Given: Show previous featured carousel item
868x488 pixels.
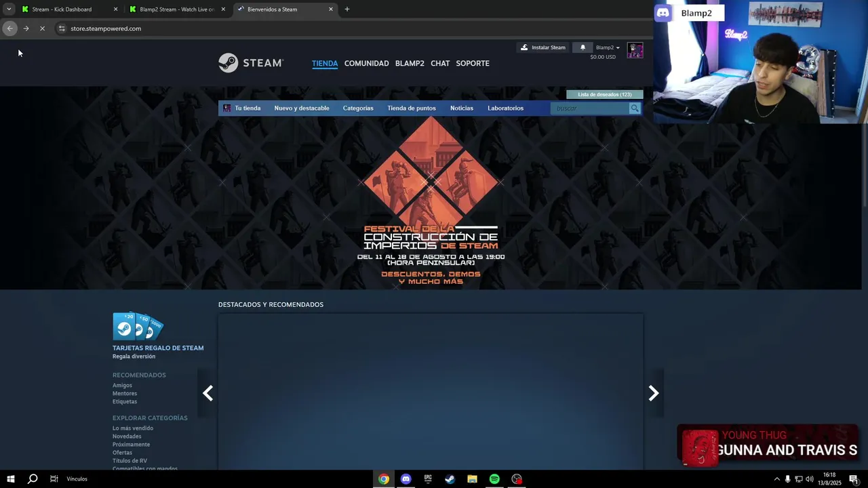Looking at the screenshot, I should coord(208,393).
